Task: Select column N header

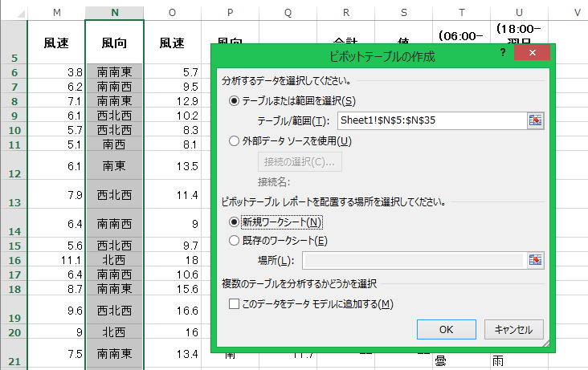Action: (114, 11)
